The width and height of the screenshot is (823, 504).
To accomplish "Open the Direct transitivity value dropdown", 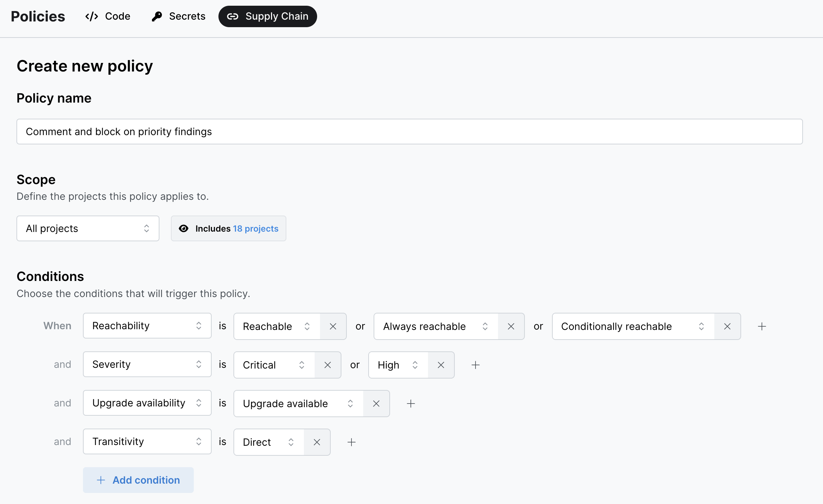I will [x=269, y=442].
